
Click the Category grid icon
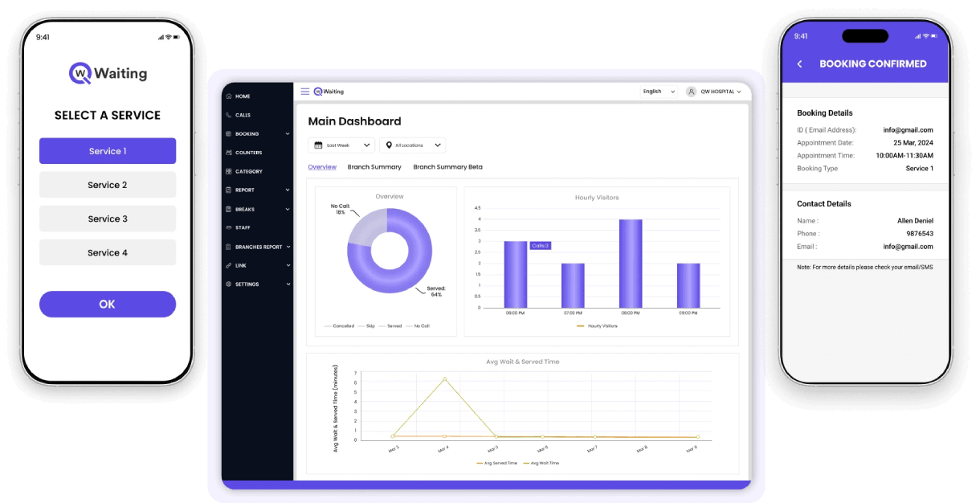click(229, 171)
